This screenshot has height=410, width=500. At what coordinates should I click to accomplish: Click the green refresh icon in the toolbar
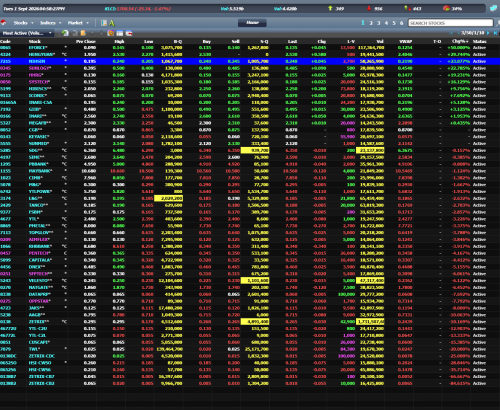click(x=65, y=33)
